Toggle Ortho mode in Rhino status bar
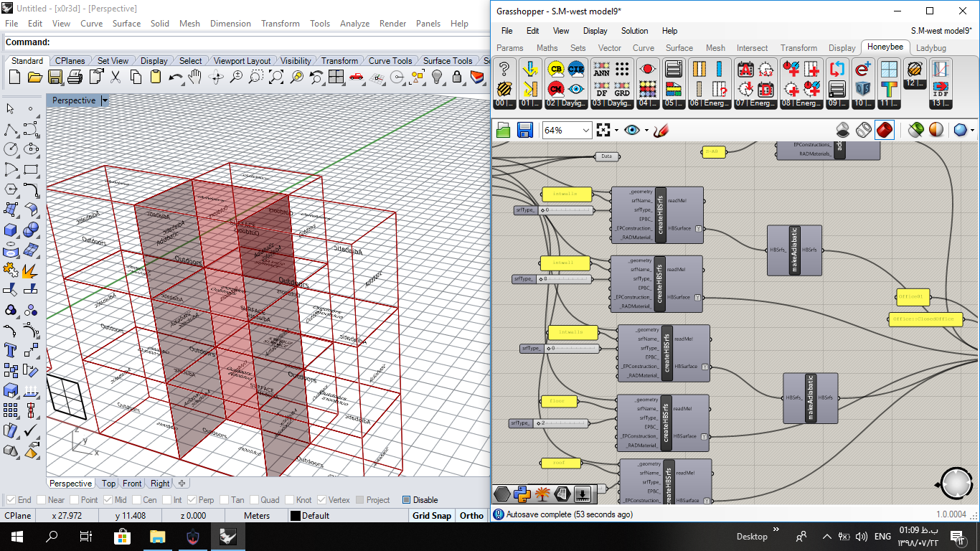 (471, 515)
